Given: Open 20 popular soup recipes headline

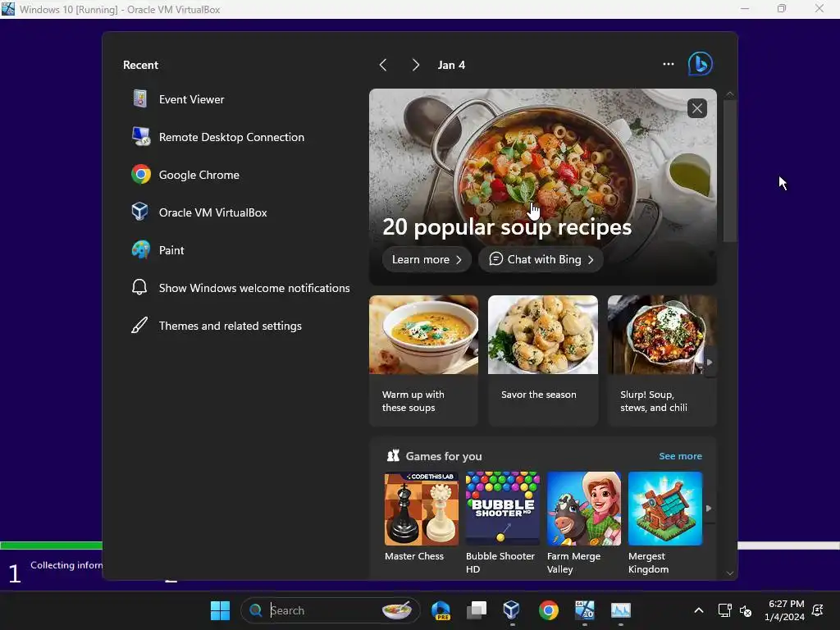Looking at the screenshot, I should point(507,226).
